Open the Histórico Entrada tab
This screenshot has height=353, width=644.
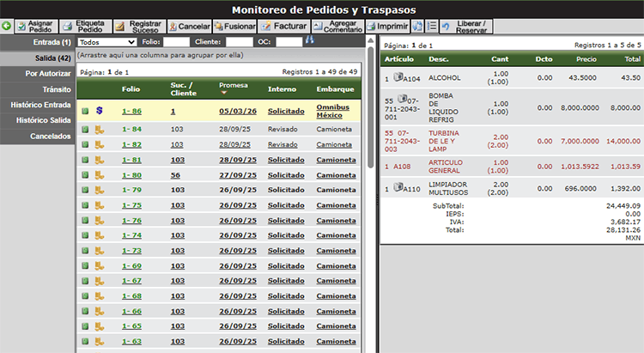click(38, 105)
